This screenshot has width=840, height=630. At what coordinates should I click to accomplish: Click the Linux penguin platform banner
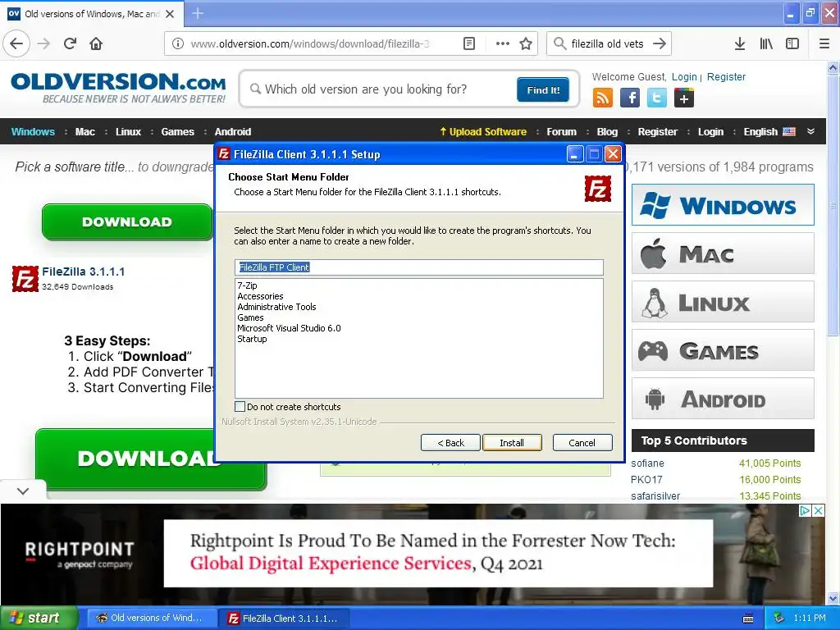click(723, 302)
